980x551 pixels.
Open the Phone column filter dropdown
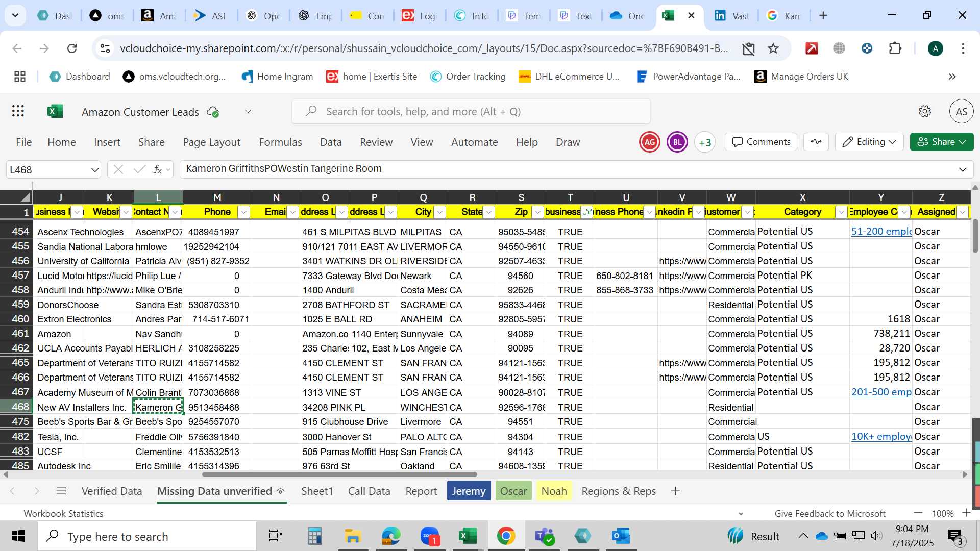tap(244, 212)
